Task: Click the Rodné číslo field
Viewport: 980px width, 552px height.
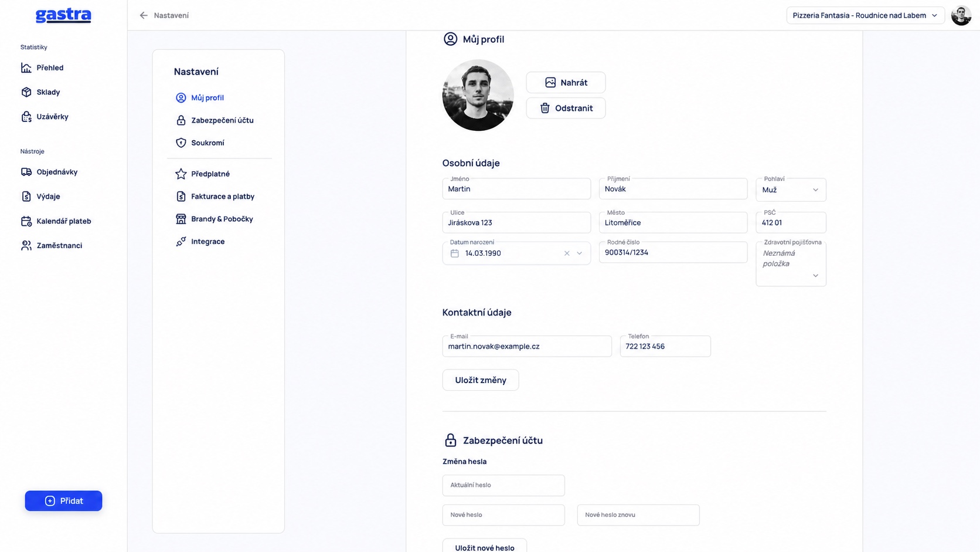Action: (x=673, y=252)
